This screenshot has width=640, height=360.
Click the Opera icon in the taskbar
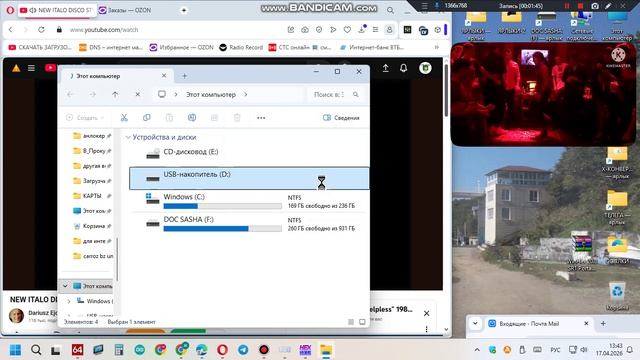(x=222, y=350)
